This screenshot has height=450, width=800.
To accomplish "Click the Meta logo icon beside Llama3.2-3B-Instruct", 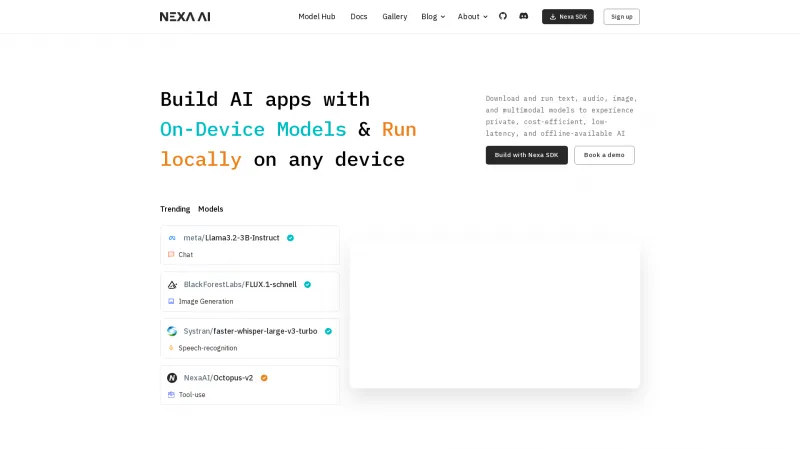I will [x=172, y=238].
